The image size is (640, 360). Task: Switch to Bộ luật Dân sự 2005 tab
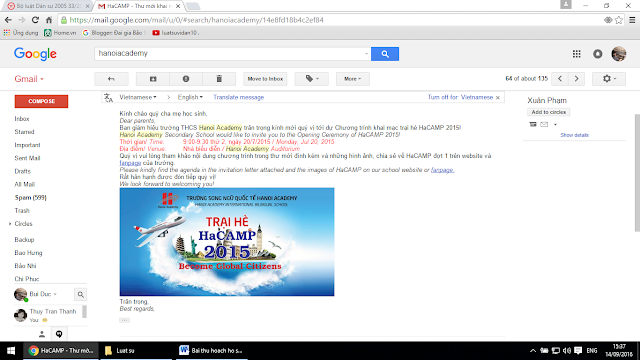pos(48,6)
